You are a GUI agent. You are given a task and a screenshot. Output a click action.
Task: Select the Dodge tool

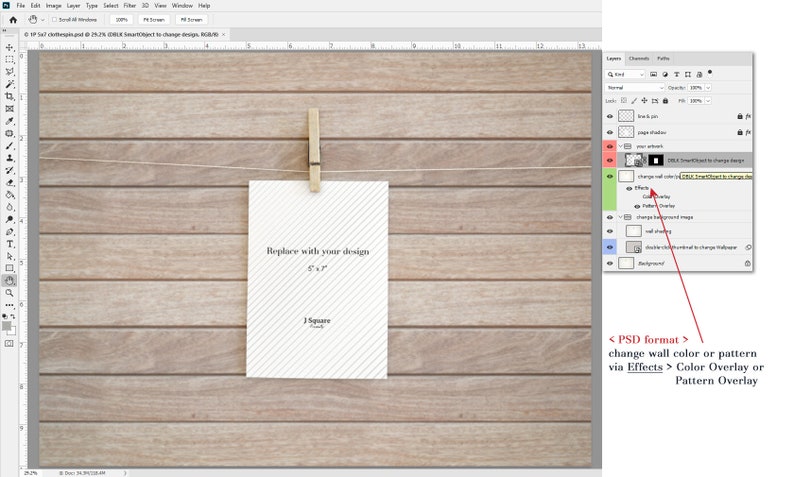(9, 219)
